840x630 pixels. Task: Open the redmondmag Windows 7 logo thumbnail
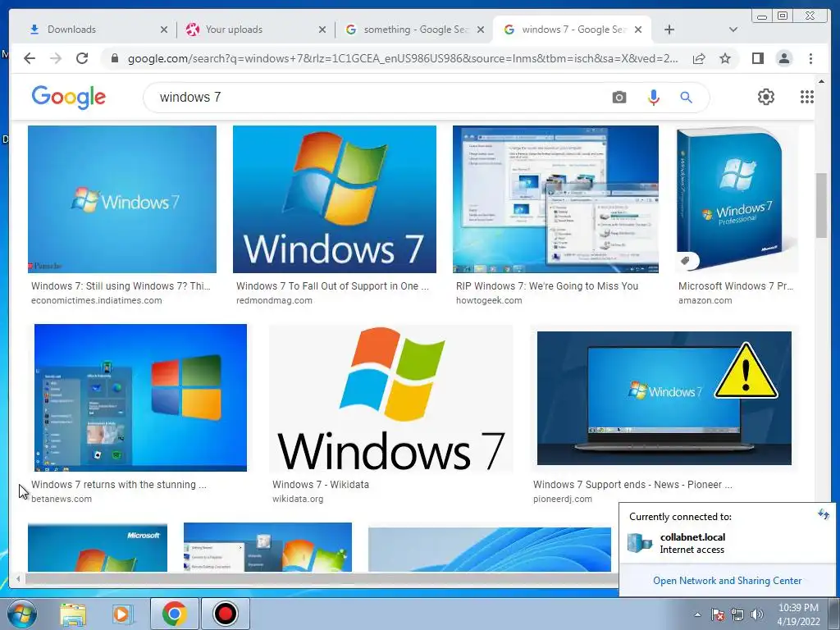[x=335, y=199]
